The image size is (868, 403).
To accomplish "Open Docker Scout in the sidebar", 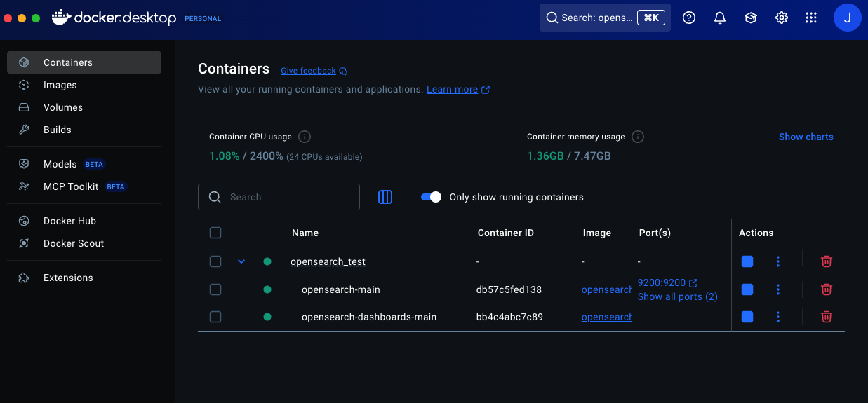I will 84,243.
